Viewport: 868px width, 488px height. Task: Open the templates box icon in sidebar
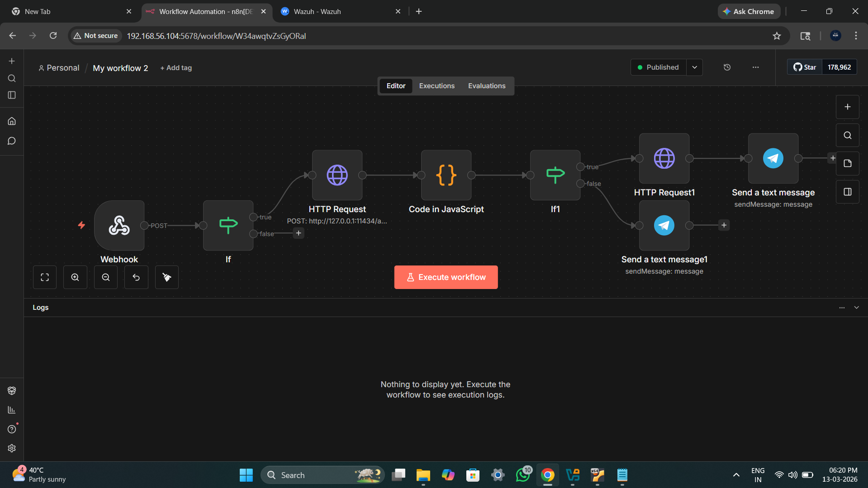pos(12,390)
